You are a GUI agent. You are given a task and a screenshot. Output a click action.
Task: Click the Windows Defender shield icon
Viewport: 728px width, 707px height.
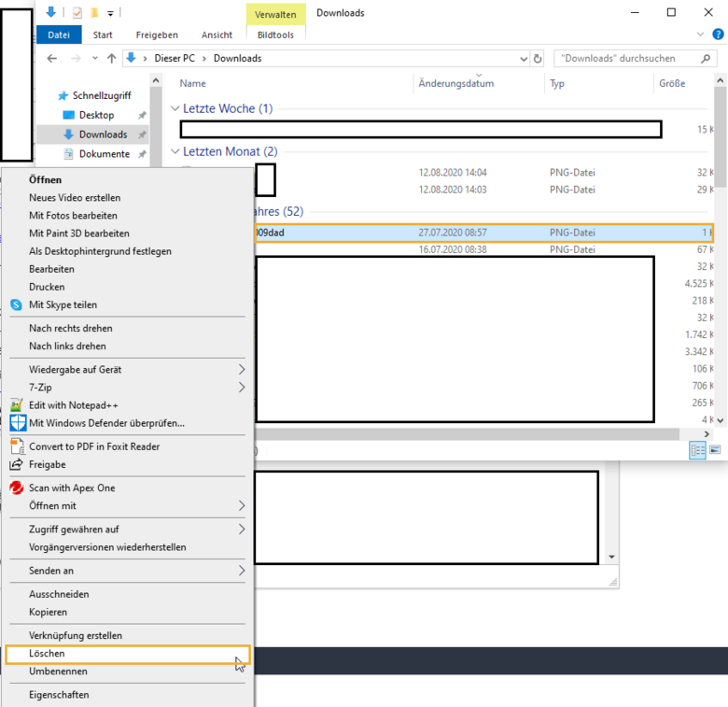click(18, 423)
